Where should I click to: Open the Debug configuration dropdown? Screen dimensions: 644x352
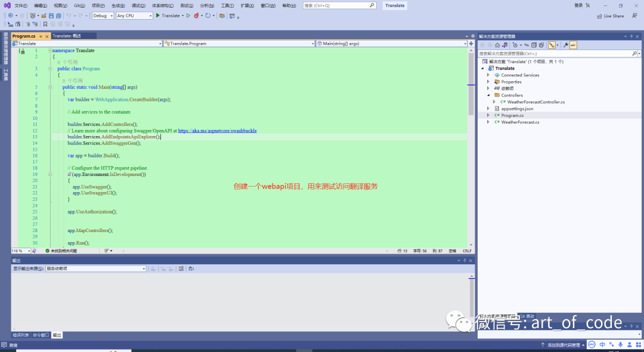(x=103, y=16)
